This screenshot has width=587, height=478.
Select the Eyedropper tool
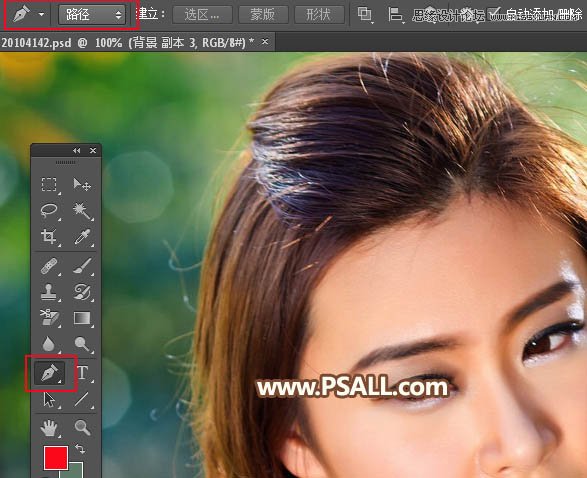pyautogui.click(x=82, y=237)
